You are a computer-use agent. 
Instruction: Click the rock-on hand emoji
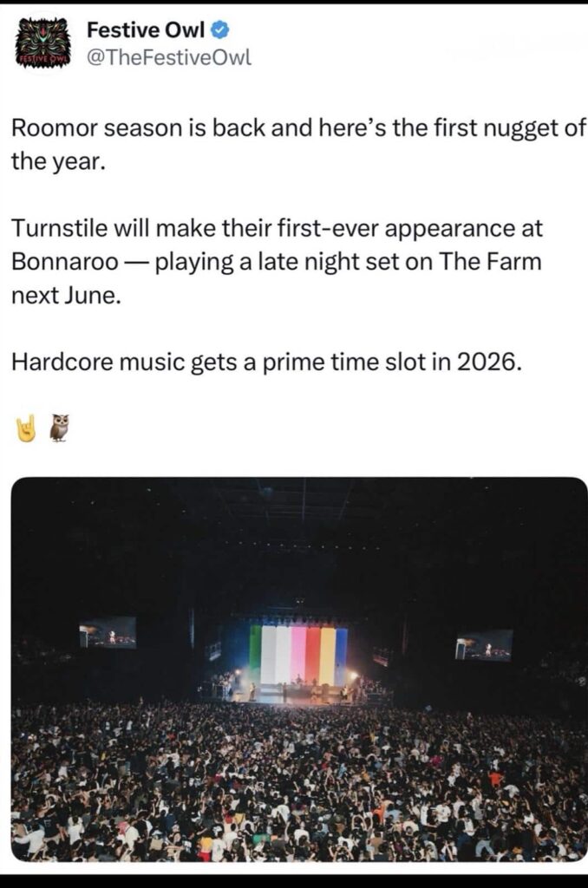26,428
